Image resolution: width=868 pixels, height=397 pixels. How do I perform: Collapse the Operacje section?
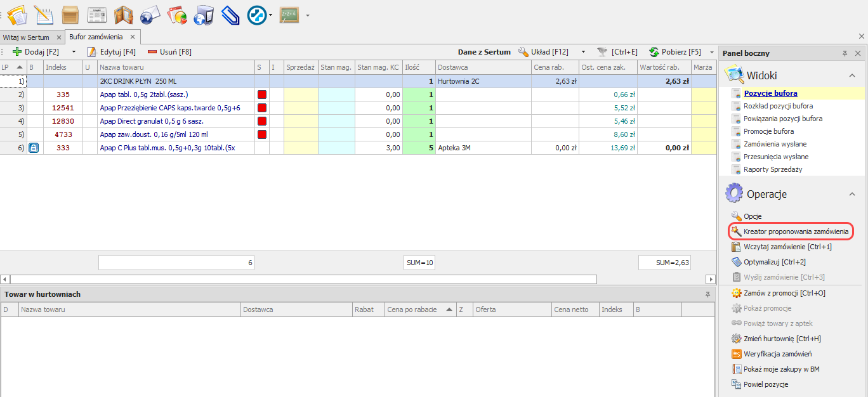pos(852,194)
